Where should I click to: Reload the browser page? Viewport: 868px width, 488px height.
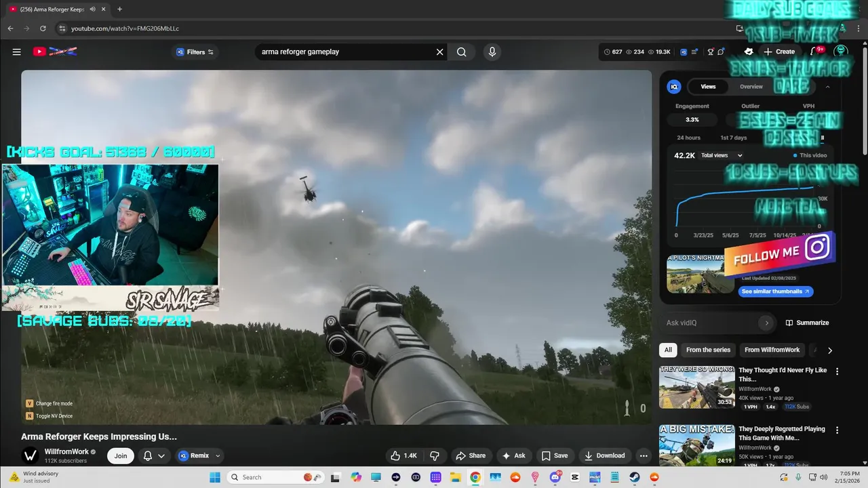click(43, 28)
